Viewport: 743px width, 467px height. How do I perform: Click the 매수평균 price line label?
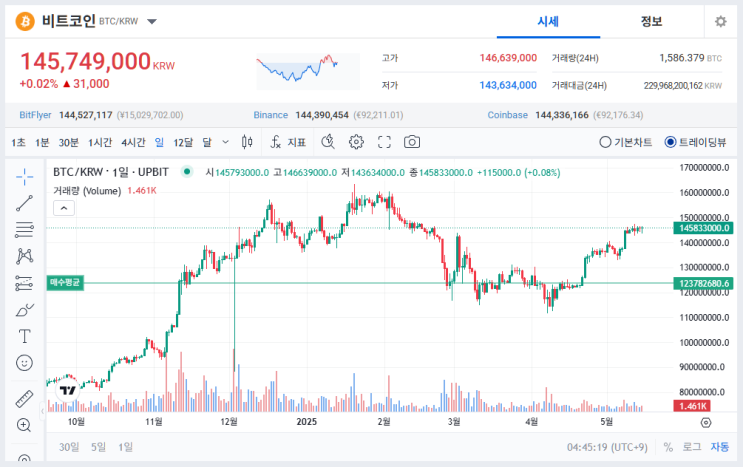[x=65, y=283]
